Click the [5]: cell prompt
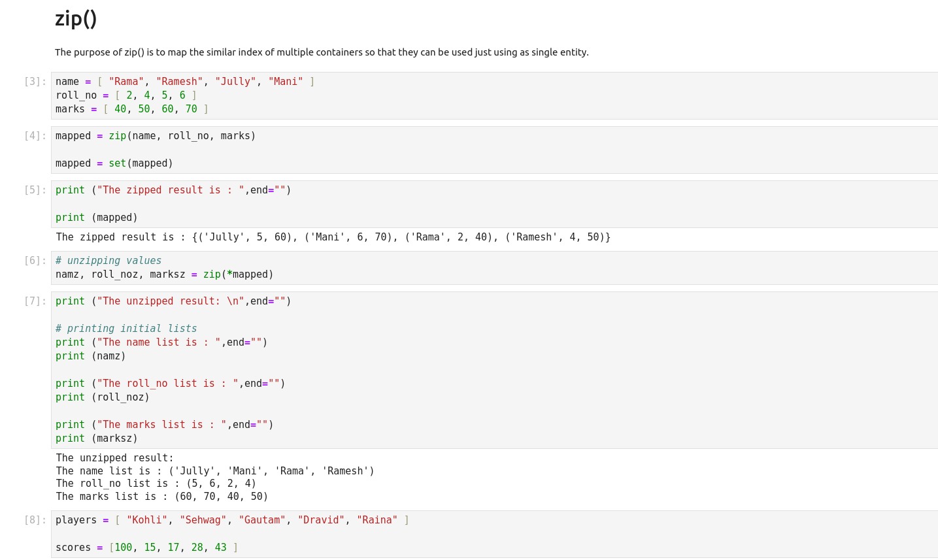The image size is (938, 560). pyautogui.click(x=35, y=190)
